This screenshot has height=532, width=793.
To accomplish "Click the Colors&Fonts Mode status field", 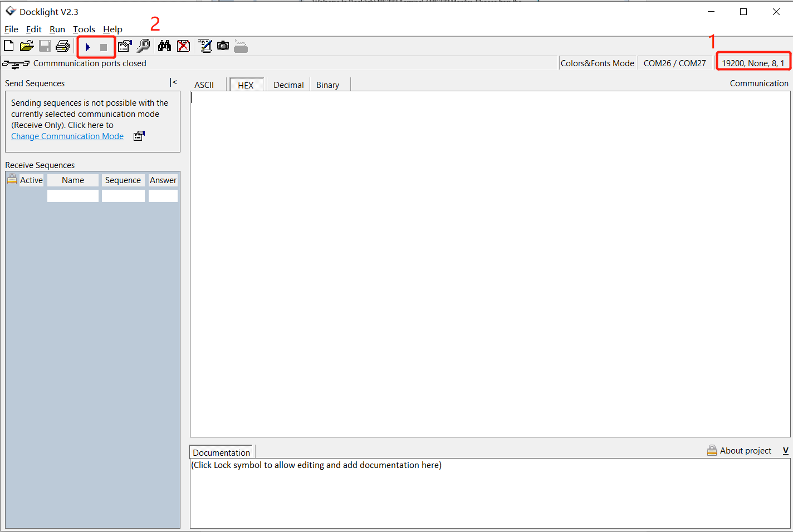I will [598, 63].
